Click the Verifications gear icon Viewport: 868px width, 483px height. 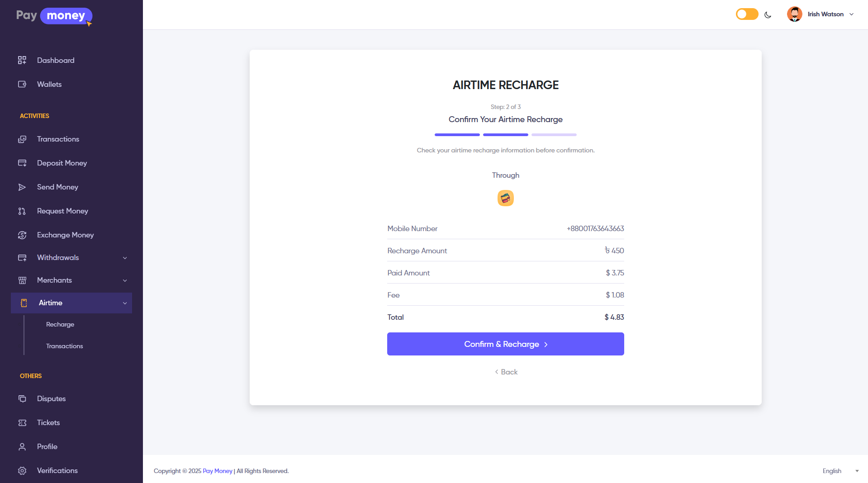(22, 471)
